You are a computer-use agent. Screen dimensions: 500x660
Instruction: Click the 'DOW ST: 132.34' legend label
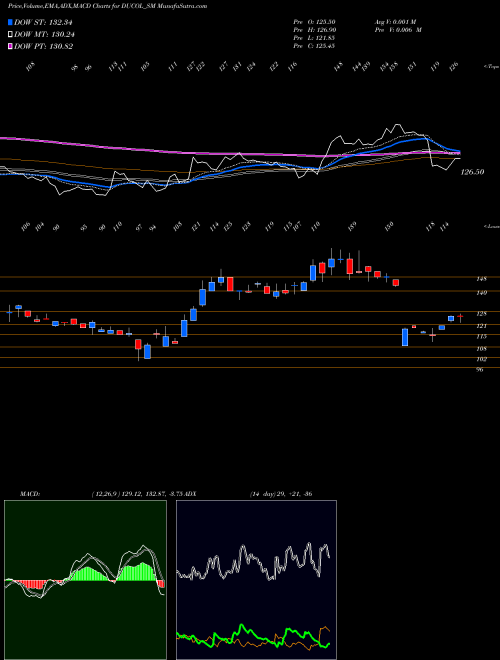(x=43, y=22)
